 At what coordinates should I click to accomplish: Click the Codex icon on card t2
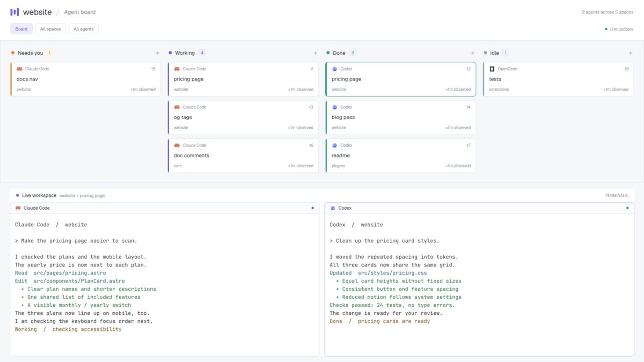coord(334,69)
